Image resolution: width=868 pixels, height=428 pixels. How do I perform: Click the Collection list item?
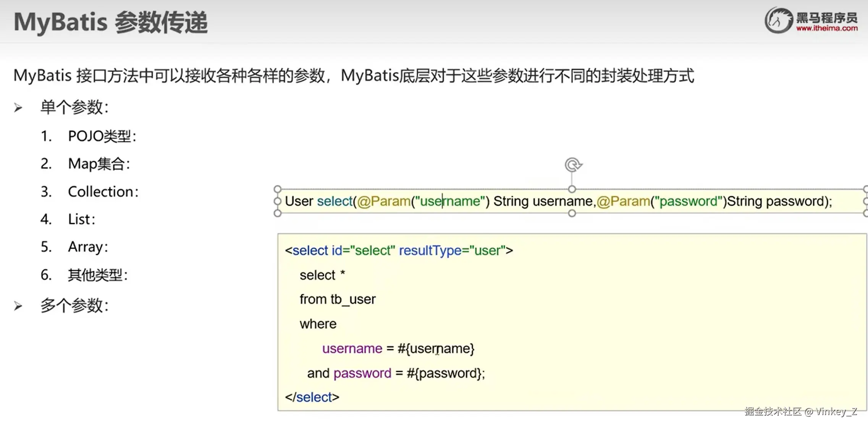pos(103,192)
